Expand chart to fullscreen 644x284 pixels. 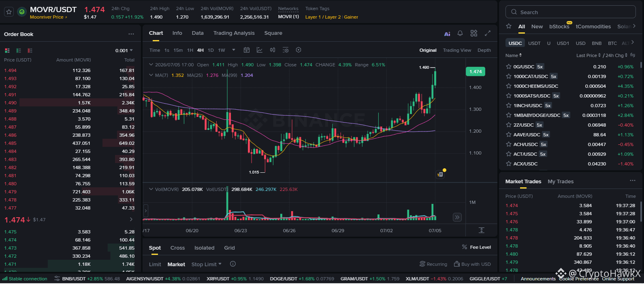[488, 33]
